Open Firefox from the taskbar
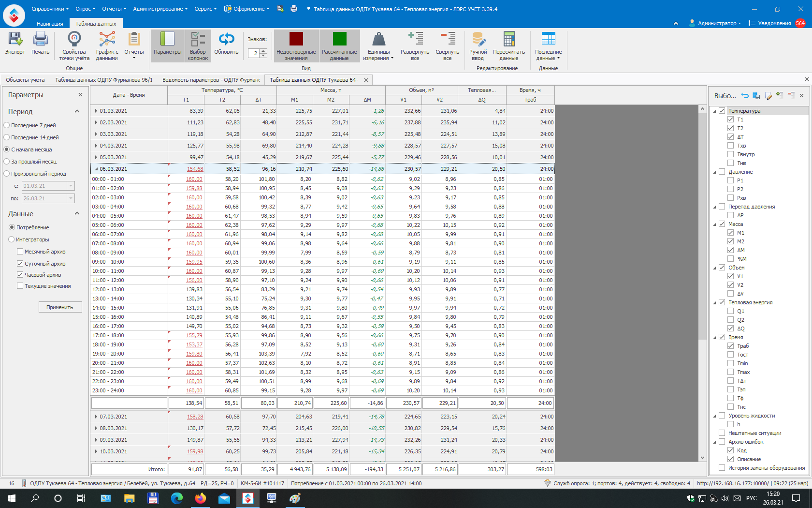Image resolution: width=812 pixels, height=508 pixels. click(x=200, y=498)
